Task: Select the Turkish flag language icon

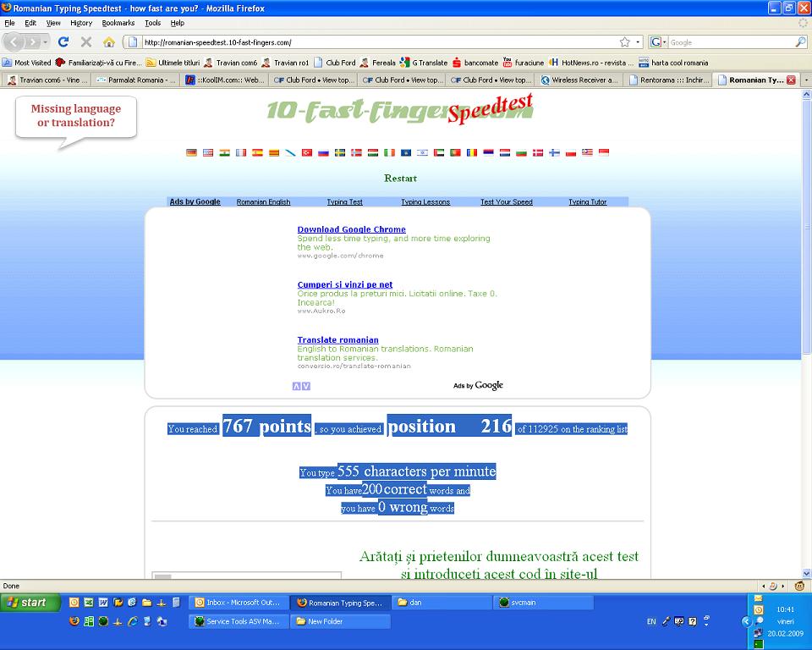Action: coord(307,153)
